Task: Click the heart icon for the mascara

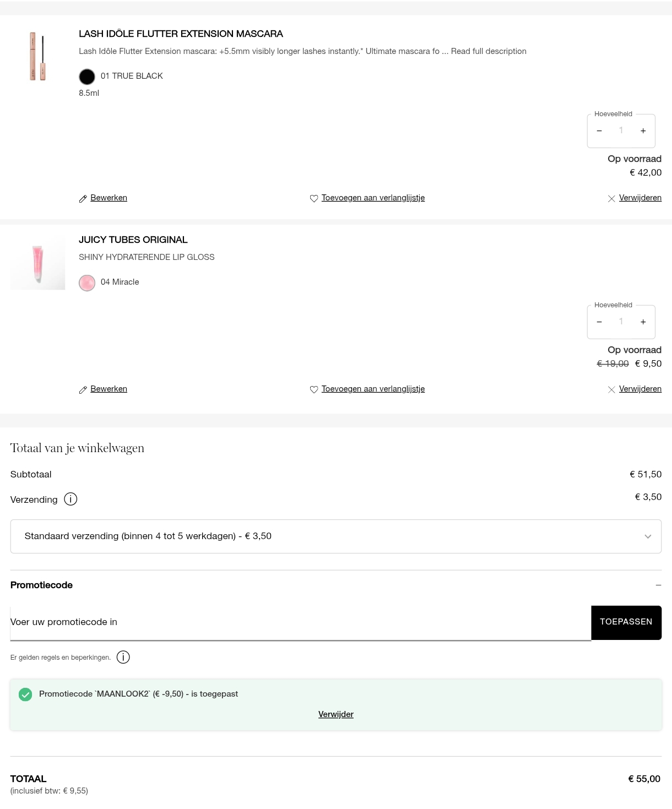Action: (314, 198)
